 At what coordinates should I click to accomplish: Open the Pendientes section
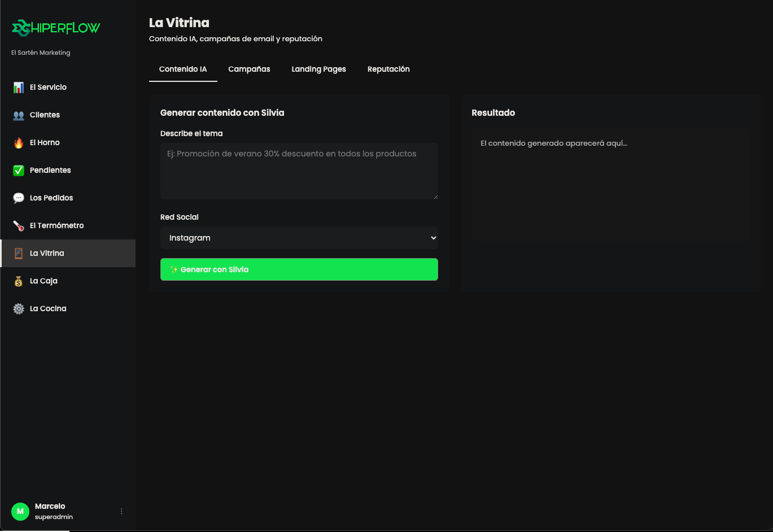pos(68,171)
